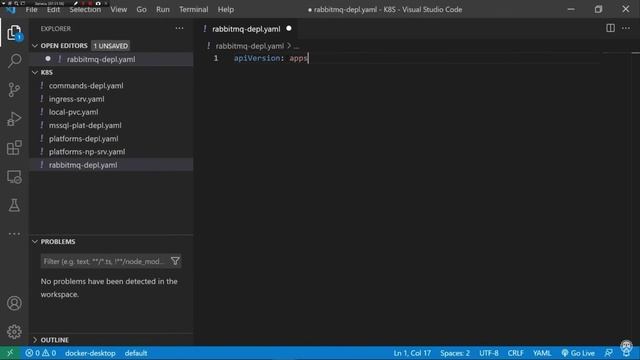Click docker-desktop context in status bar
Image resolution: width=640 pixels, height=360 pixels.
click(x=90, y=353)
